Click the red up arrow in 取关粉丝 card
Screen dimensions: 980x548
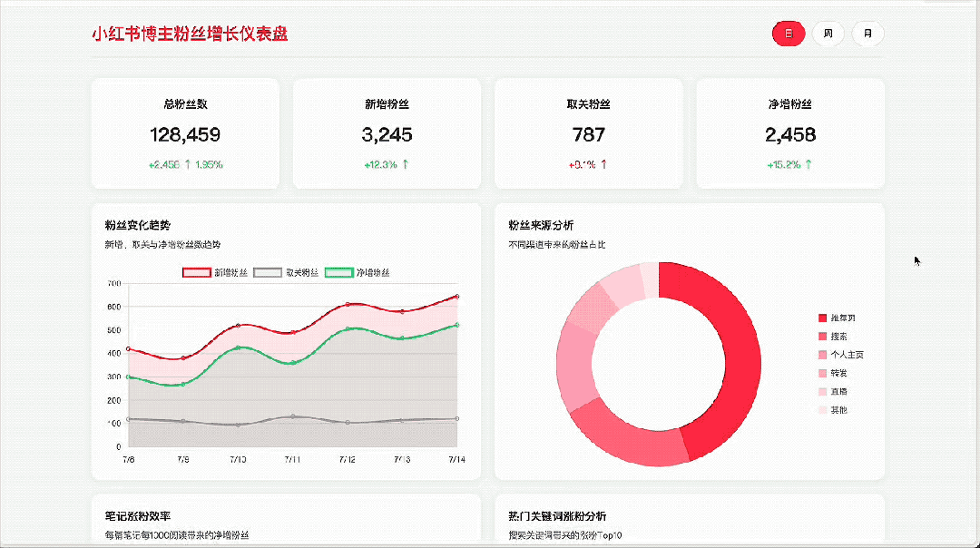[x=603, y=165]
